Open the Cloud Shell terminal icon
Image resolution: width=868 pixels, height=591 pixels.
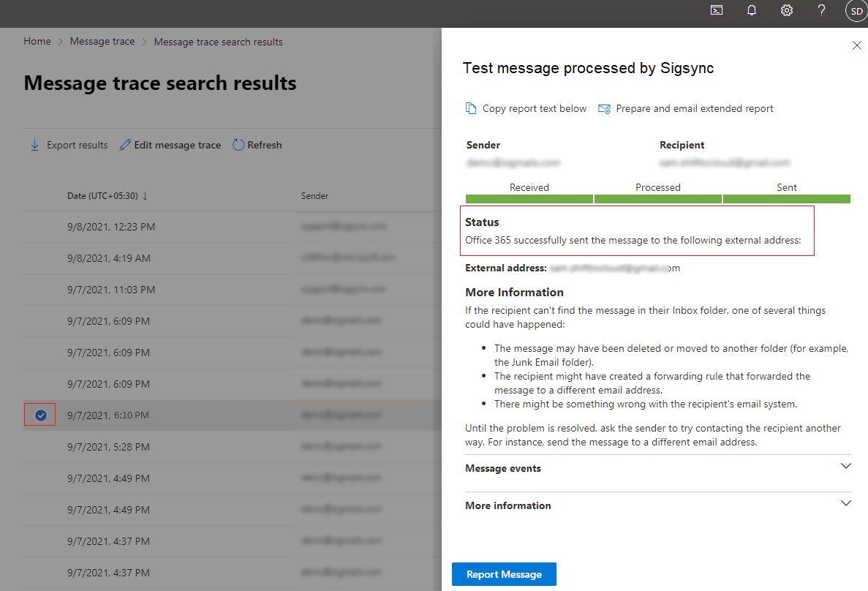pos(717,11)
